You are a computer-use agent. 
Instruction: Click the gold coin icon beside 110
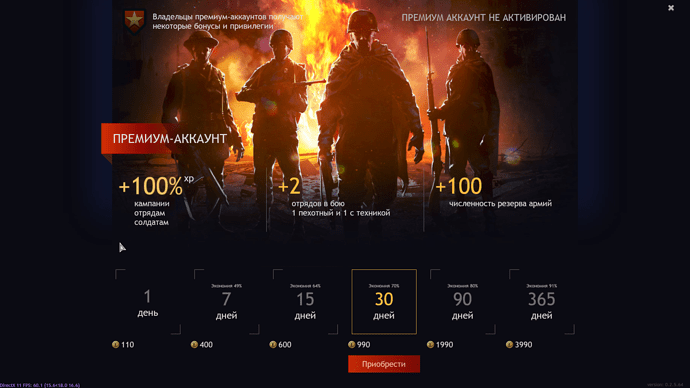tap(115, 344)
